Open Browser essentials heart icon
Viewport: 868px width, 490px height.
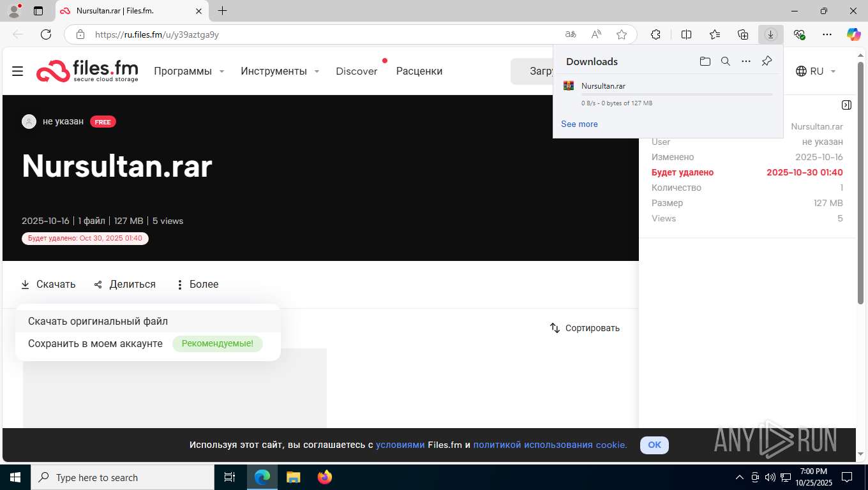799,34
